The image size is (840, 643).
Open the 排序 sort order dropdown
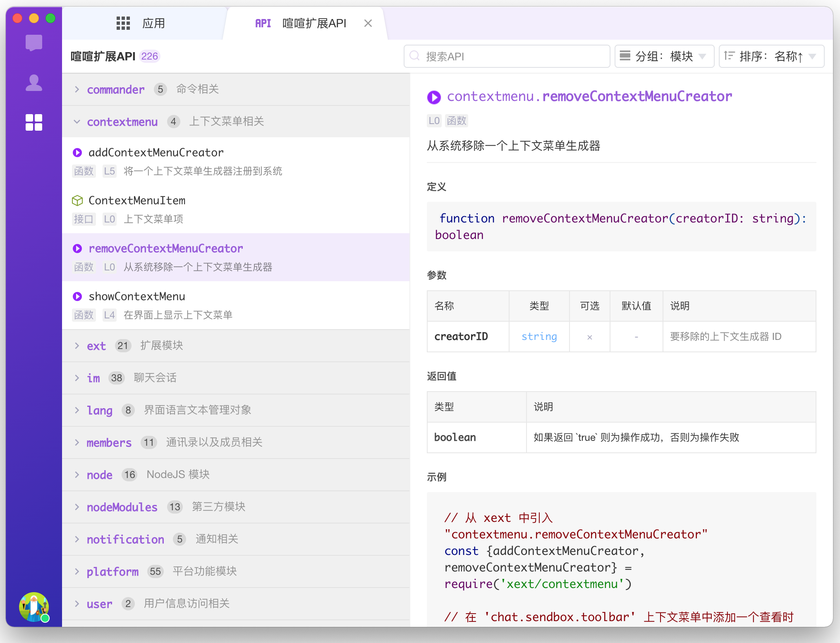[x=771, y=56]
